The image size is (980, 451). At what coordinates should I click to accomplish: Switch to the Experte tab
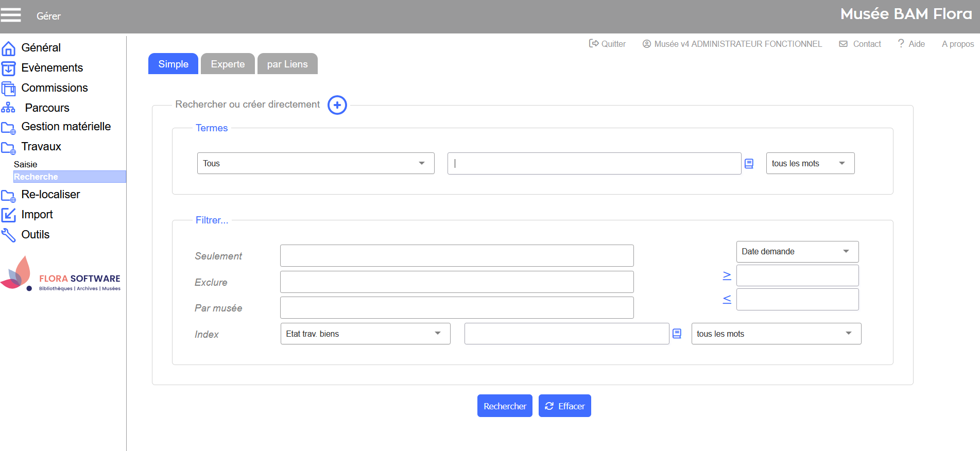click(228, 64)
